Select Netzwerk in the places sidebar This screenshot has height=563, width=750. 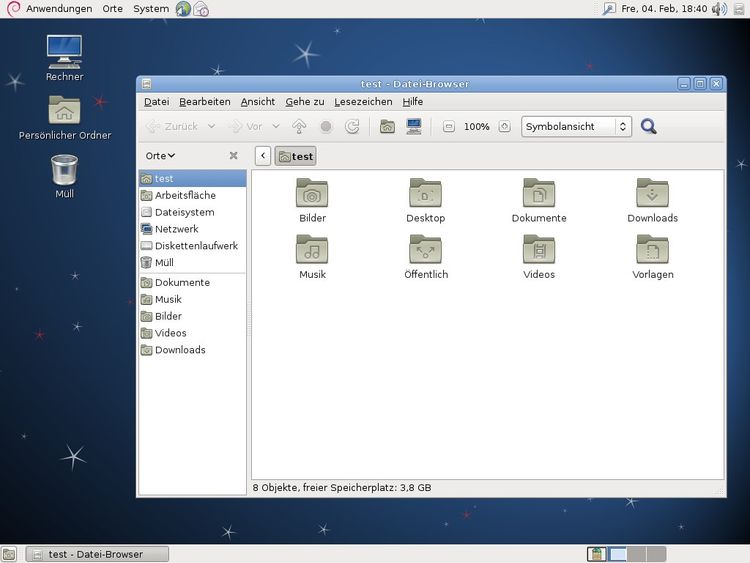(176, 229)
